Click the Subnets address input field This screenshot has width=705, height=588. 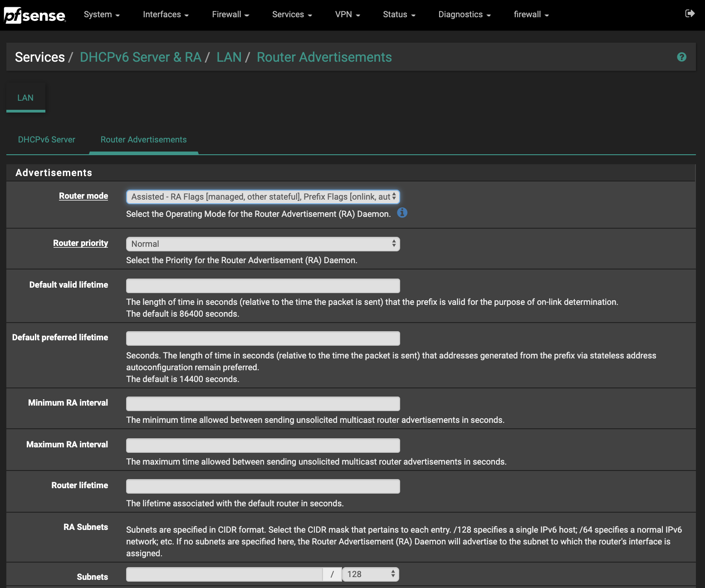(x=224, y=574)
